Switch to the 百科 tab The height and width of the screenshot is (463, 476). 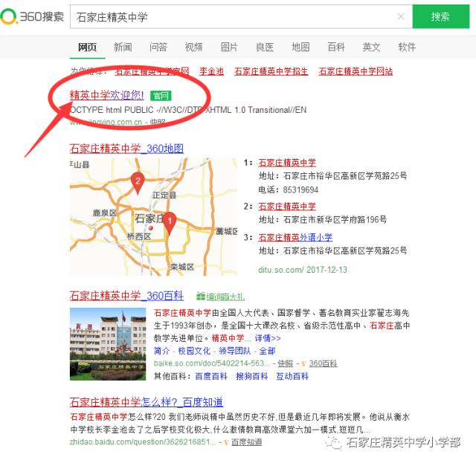[x=336, y=47]
